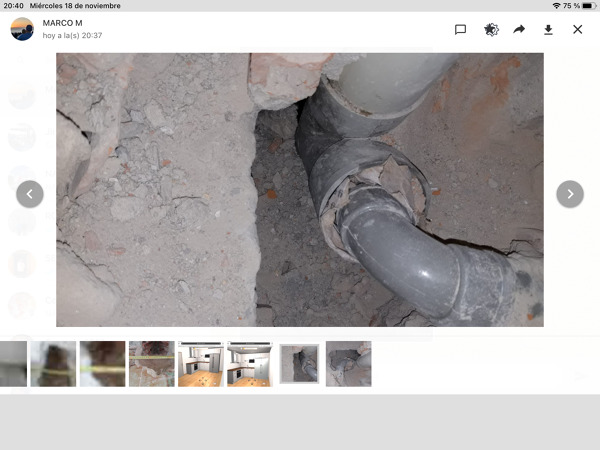This screenshot has width=600, height=450.
Task: Choose the first measuring tape thumbnail
Action: (x=53, y=364)
